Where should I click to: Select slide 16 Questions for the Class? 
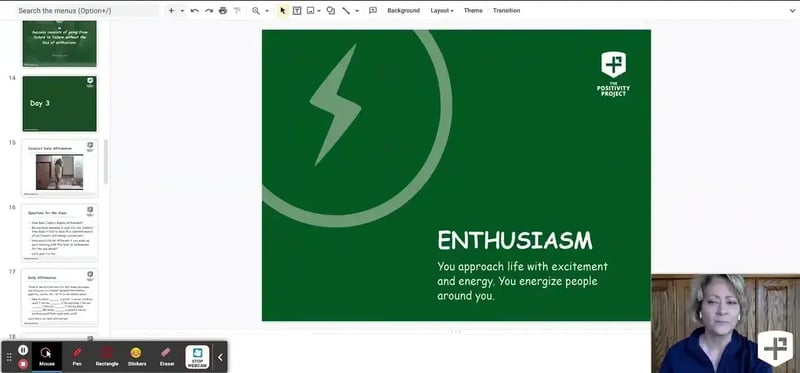click(59, 233)
